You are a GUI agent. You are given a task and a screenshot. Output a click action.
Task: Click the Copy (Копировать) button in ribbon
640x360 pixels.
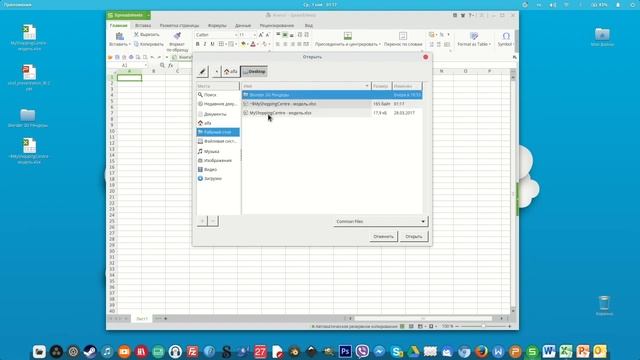149,44
